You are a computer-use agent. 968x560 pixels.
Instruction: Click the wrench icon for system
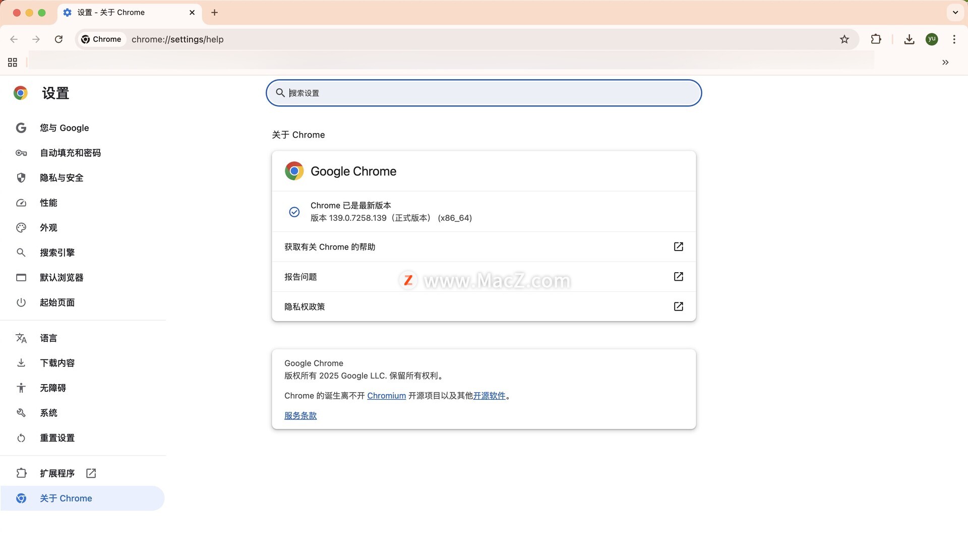click(x=21, y=413)
